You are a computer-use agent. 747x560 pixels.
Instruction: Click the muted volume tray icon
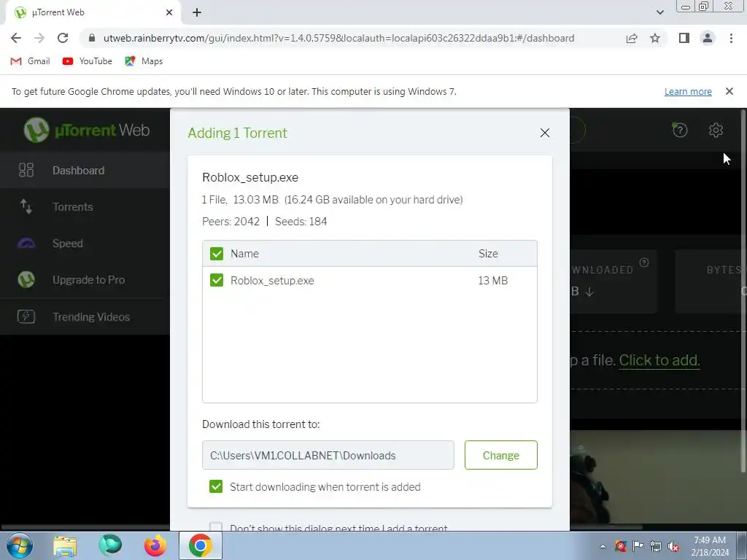[x=673, y=546]
